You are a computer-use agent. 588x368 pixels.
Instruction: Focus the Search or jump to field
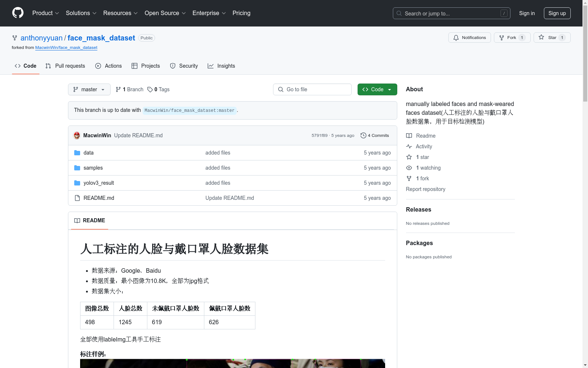pos(452,13)
